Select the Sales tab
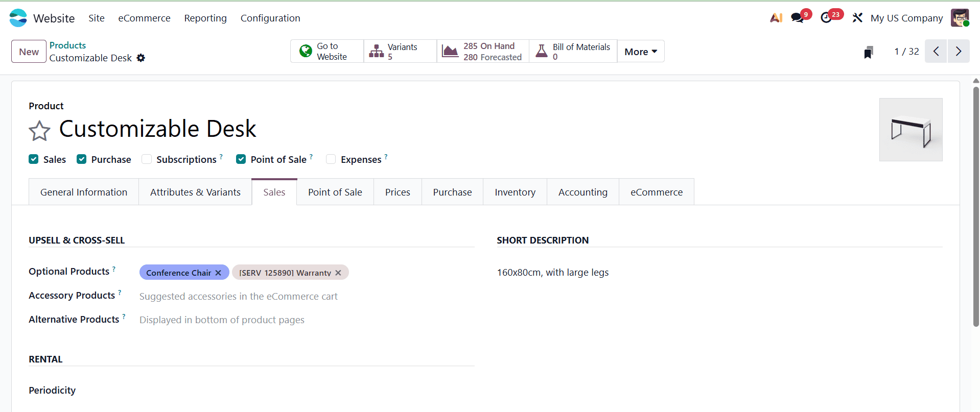This screenshot has height=412, width=980. (x=274, y=192)
